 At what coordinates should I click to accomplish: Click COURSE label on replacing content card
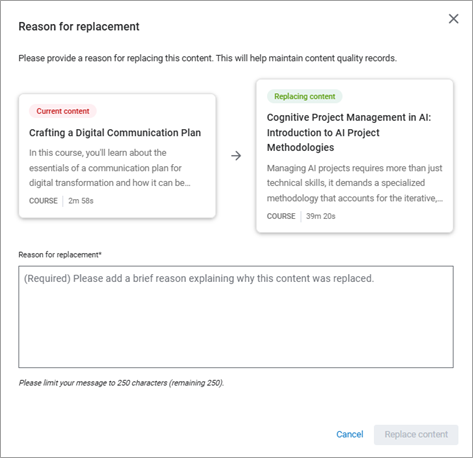point(281,216)
